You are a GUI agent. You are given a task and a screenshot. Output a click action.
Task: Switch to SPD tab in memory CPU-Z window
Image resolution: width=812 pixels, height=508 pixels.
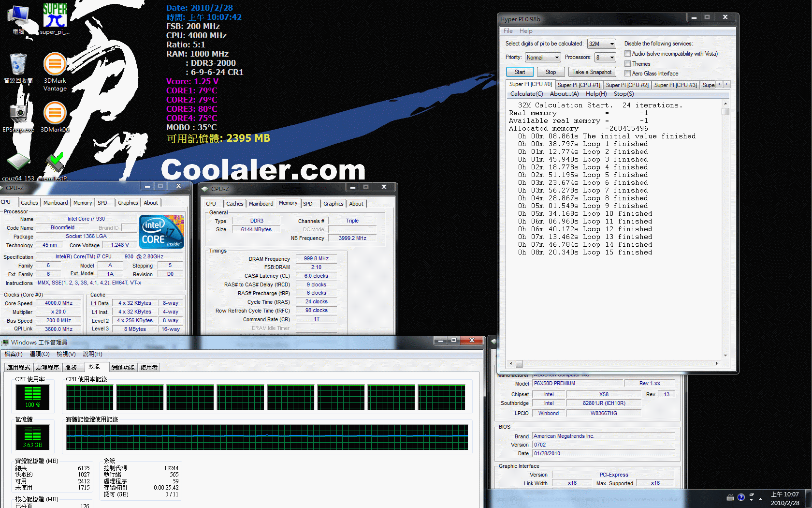308,204
